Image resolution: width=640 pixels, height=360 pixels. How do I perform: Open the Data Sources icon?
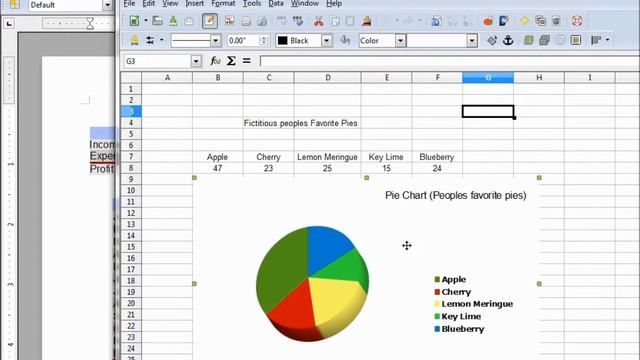(x=556, y=21)
